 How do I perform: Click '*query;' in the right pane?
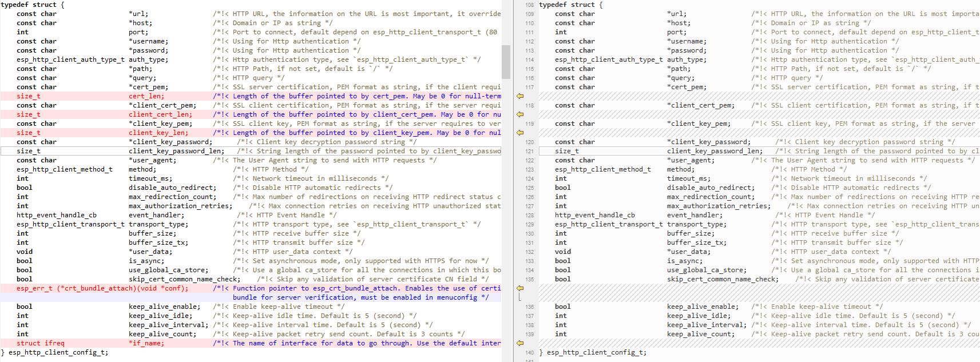[681, 78]
